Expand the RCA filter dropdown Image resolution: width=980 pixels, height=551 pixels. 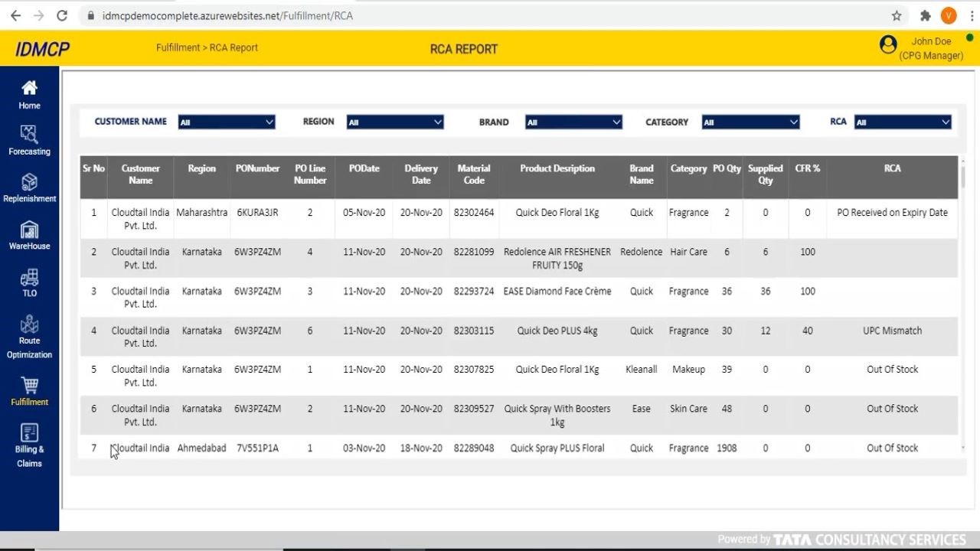[903, 122]
